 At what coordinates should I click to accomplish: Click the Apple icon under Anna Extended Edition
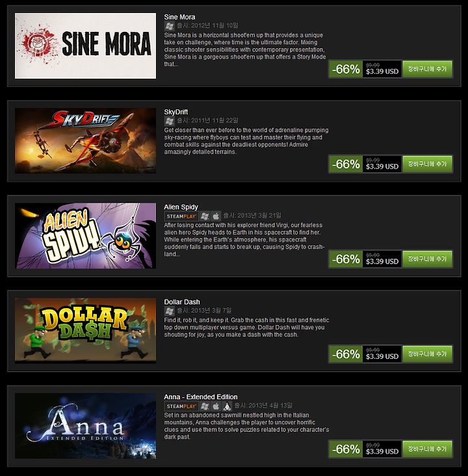216,406
